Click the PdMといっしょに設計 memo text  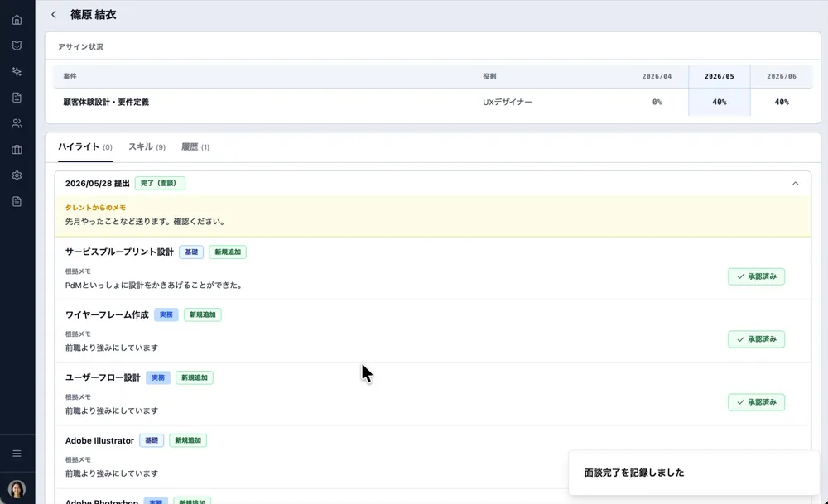(x=154, y=285)
